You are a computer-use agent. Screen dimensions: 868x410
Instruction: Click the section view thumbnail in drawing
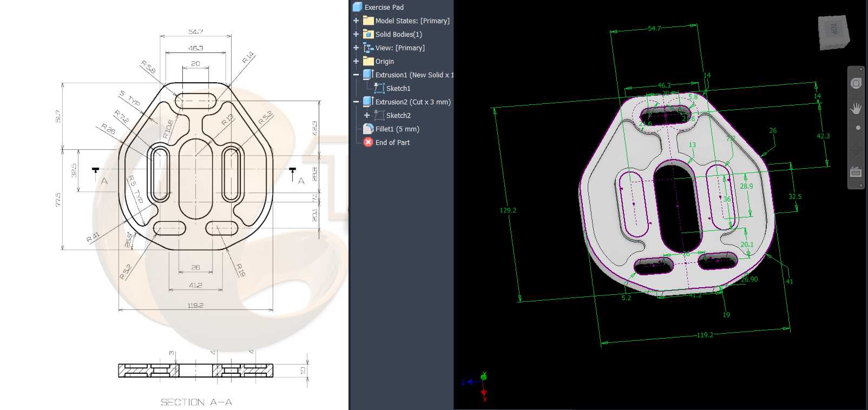195,370
